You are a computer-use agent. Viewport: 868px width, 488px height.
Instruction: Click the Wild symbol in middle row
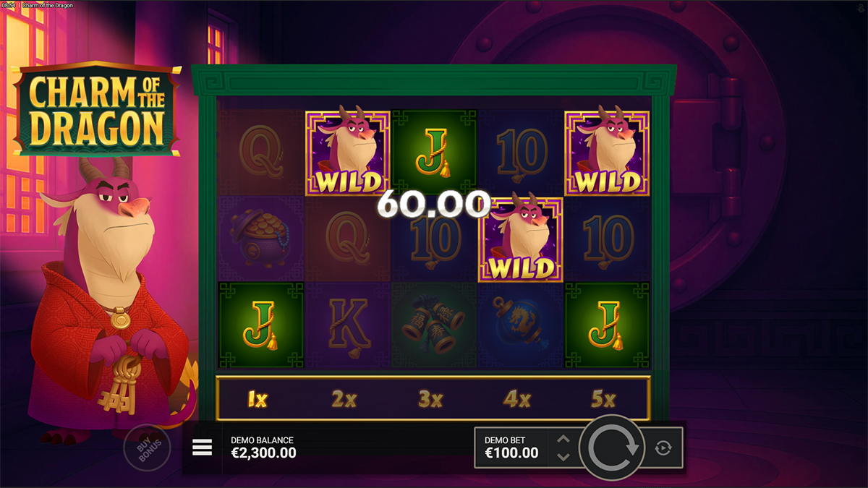click(520, 239)
